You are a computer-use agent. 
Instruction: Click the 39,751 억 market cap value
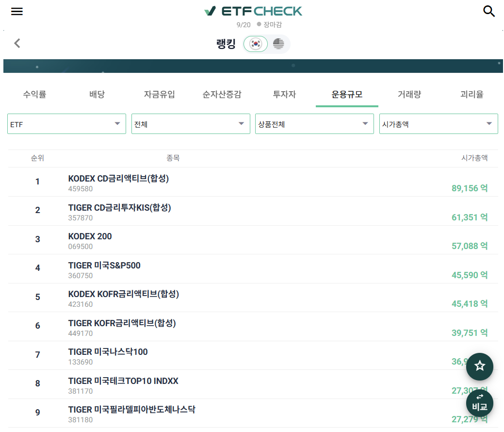tap(470, 333)
